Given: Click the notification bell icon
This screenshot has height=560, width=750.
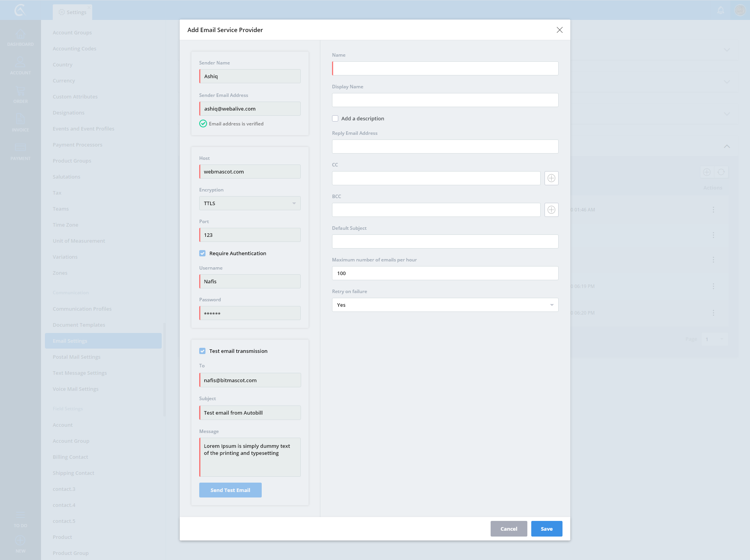Looking at the screenshot, I should [x=721, y=10].
